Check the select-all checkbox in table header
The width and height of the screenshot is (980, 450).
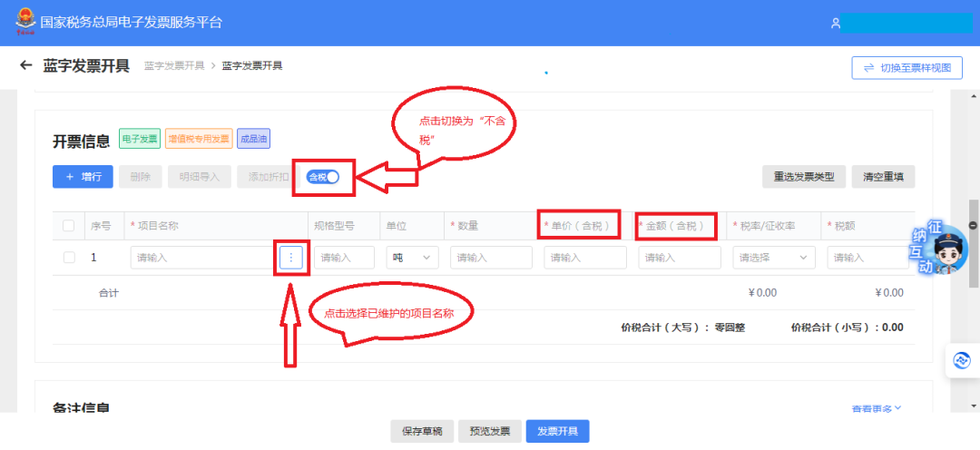click(x=69, y=226)
